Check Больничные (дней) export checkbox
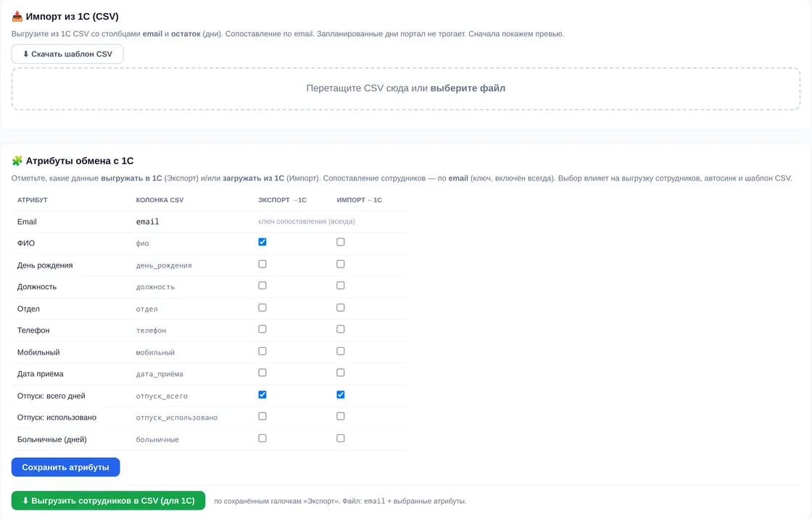The width and height of the screenshot is (812, 519). pos(262,439)
